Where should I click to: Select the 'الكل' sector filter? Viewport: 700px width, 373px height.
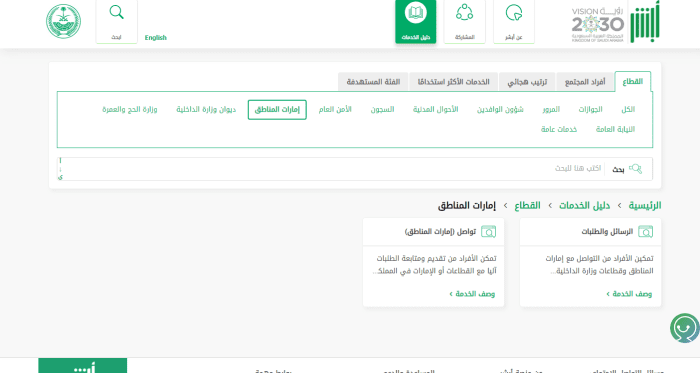click(x=628, y=109)
